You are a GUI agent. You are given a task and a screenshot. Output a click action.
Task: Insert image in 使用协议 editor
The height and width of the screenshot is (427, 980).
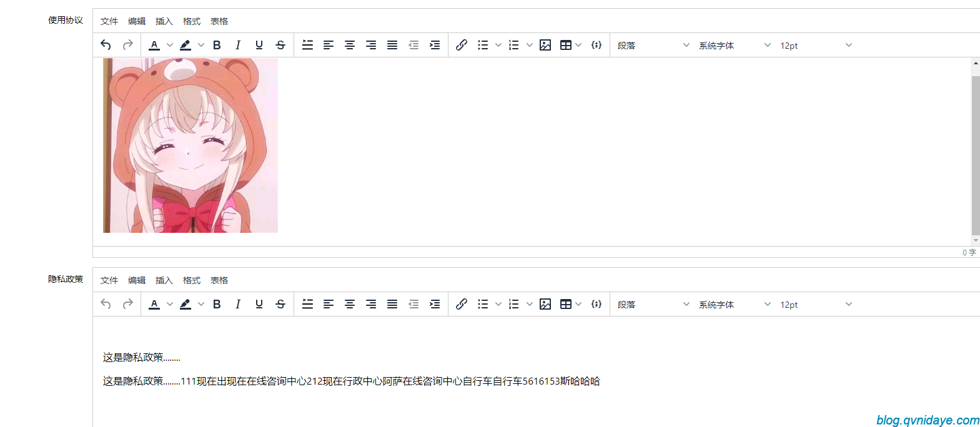[545, 45]
